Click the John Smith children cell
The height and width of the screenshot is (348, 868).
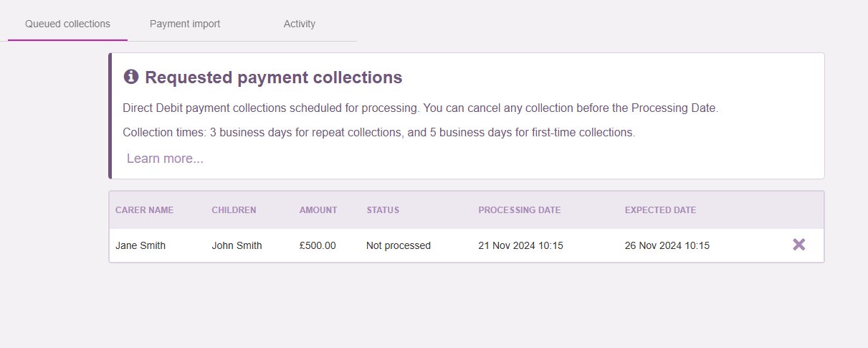(x=237, y=245)
